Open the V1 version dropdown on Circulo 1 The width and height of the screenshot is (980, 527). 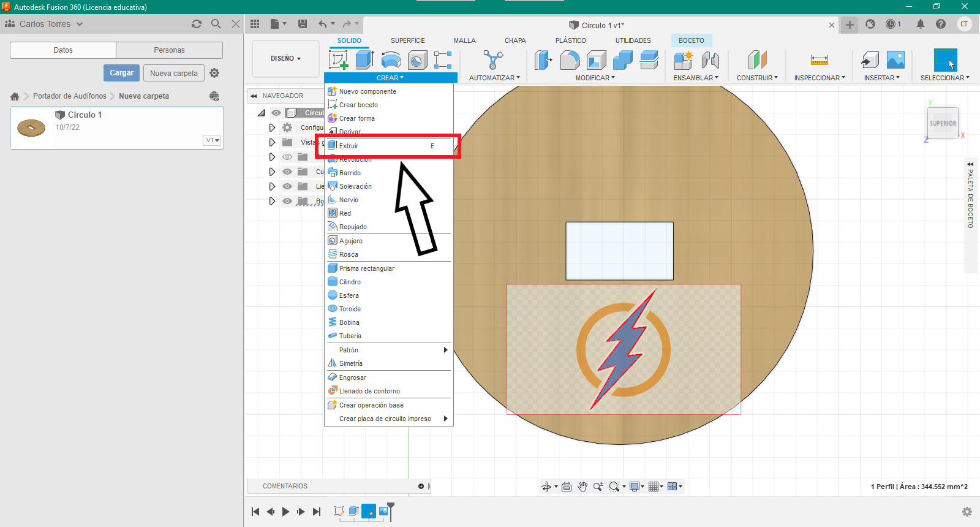point(212,140)
